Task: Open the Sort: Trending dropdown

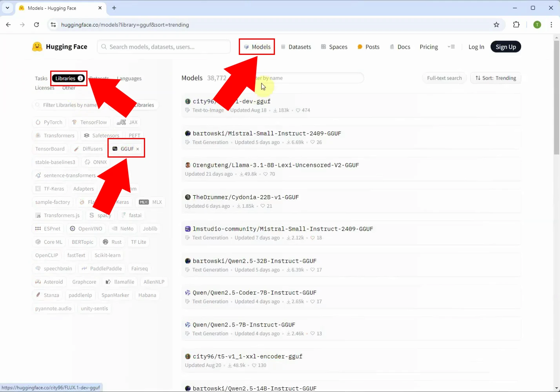Action: pos(496,78)
